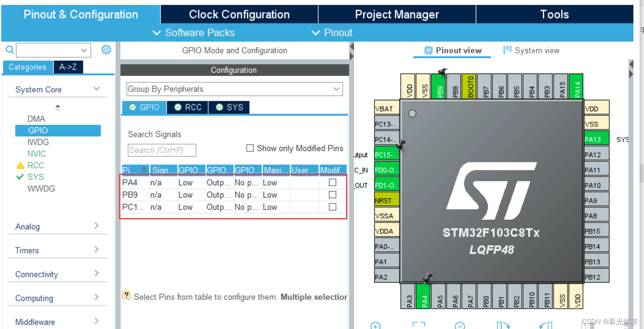Expand the Analog category
This screenshot has height=329, width=644.
point(96,225)
